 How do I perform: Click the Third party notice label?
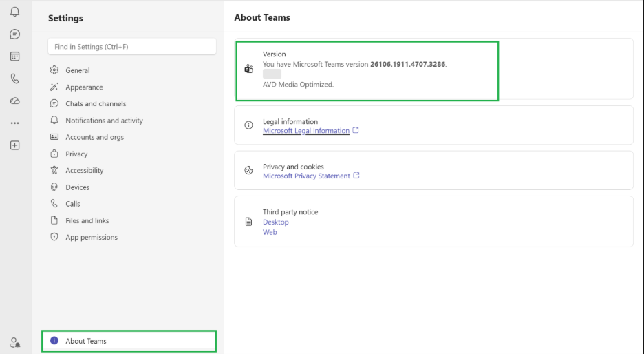pyautogui.click(x=290, y=211)
